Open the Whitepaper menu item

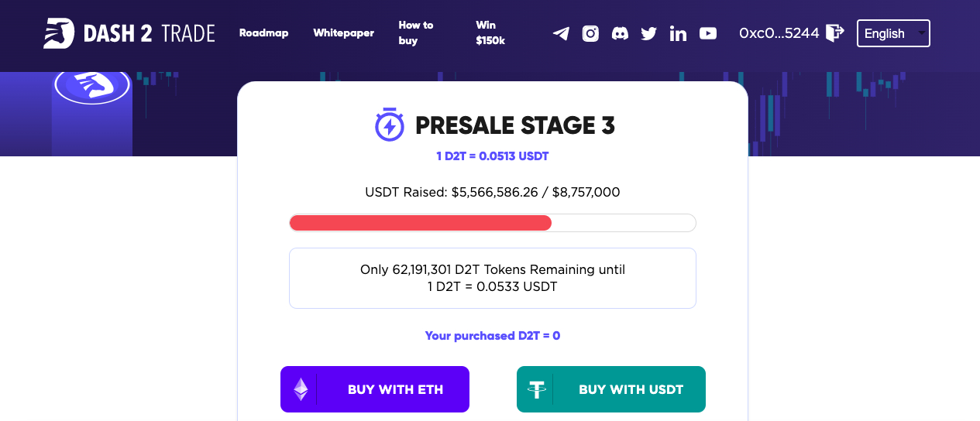pos(343,33)
